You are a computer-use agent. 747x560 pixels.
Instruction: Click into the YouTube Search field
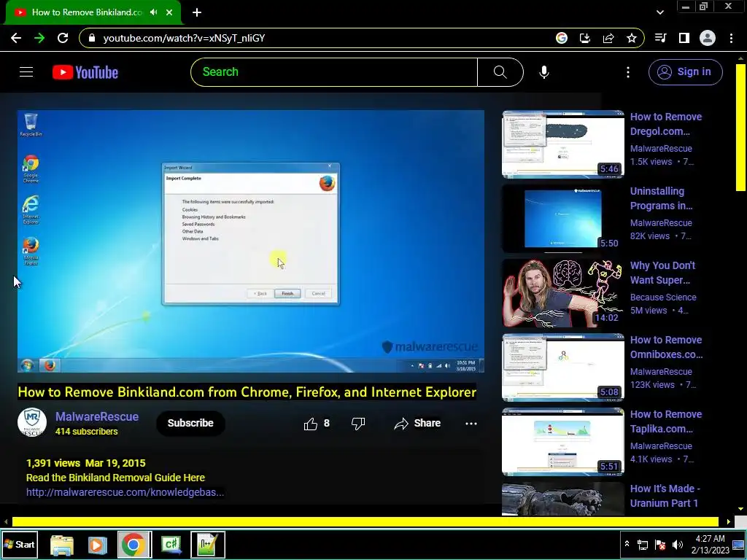tap(334, 72)
